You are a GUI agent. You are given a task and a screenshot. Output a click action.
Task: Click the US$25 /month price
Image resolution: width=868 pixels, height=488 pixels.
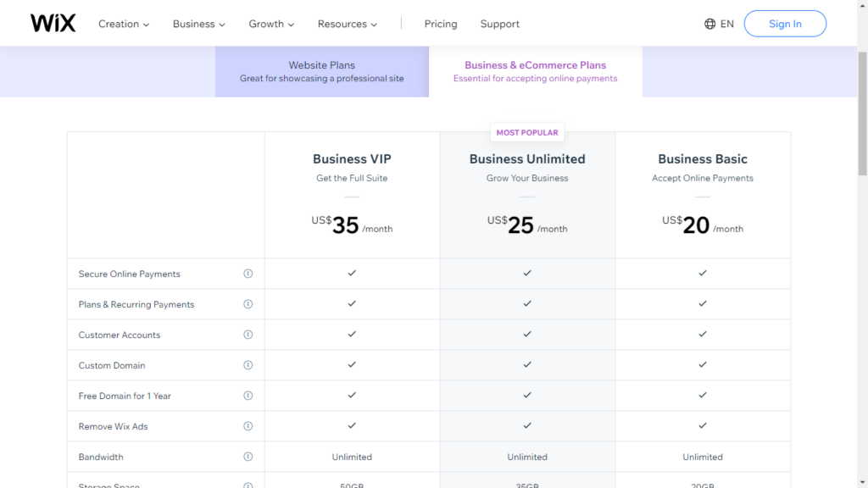coord(527,225)
